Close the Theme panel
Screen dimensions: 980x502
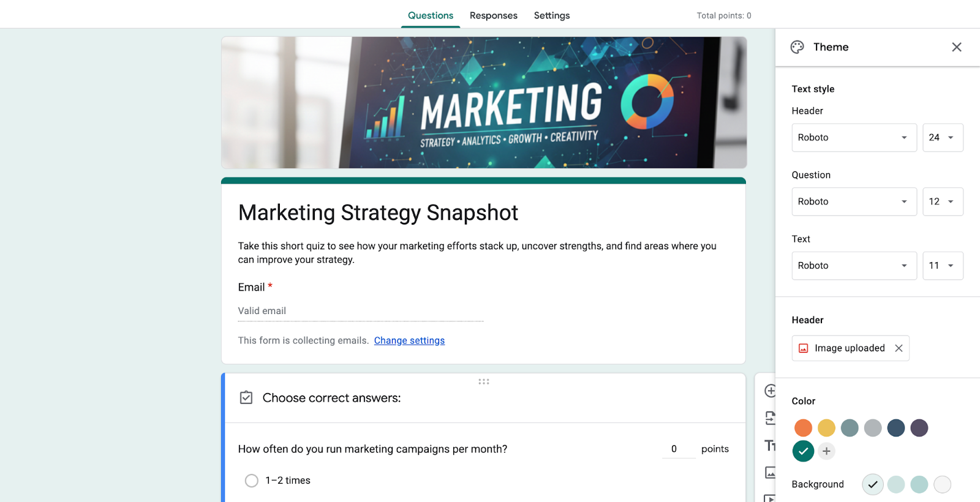pos(956,47)
